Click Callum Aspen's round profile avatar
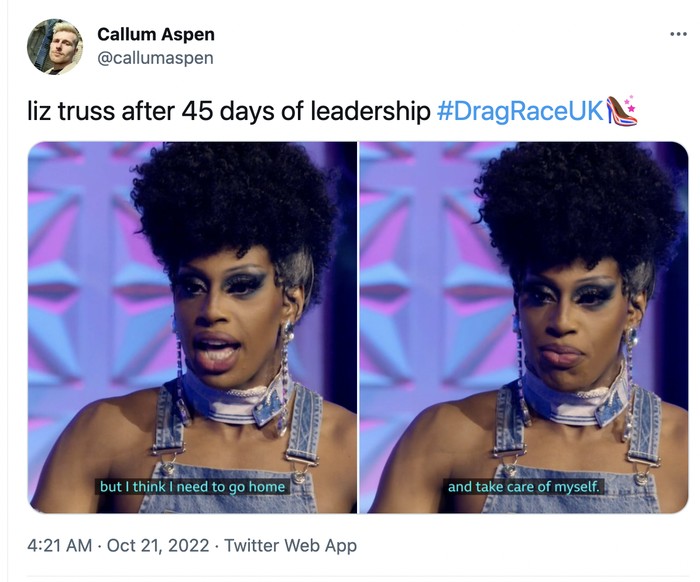 55,46
